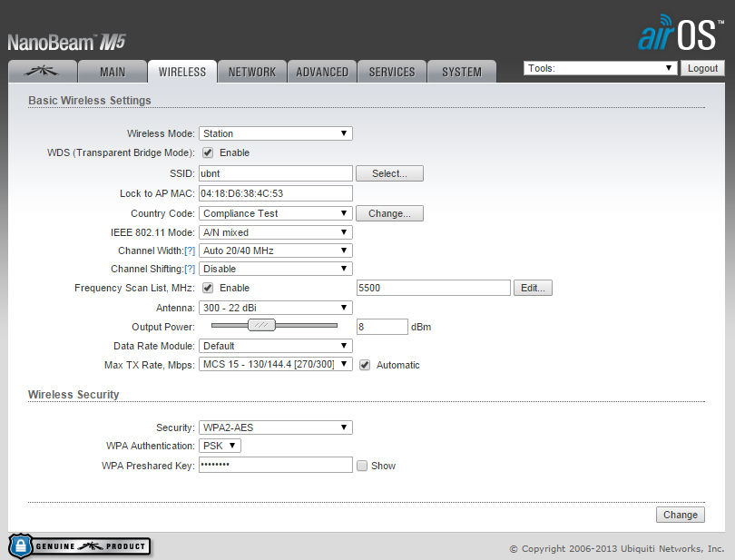Click the Genuine Product badge
735x560 pixels.
(80, 545)
